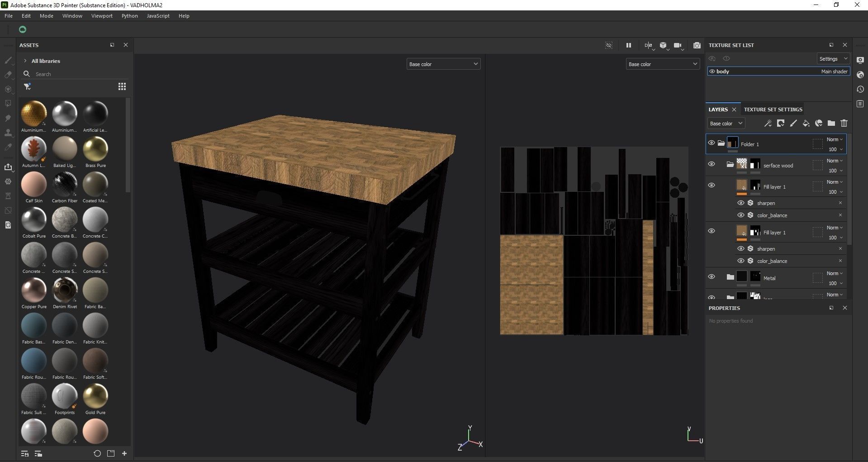
Task: Open the Log icon on right dock
Action: click(860, 104)
